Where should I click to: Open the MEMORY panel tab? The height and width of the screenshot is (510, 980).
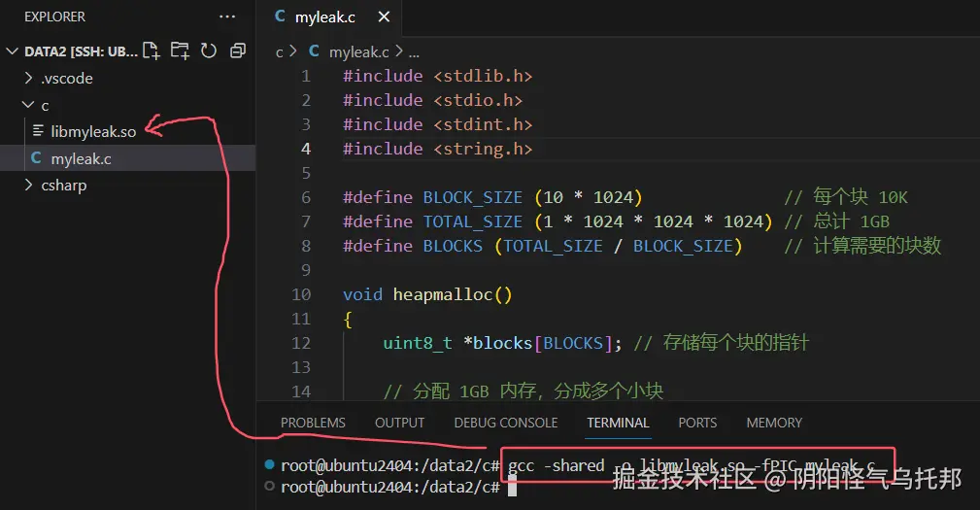774,424
